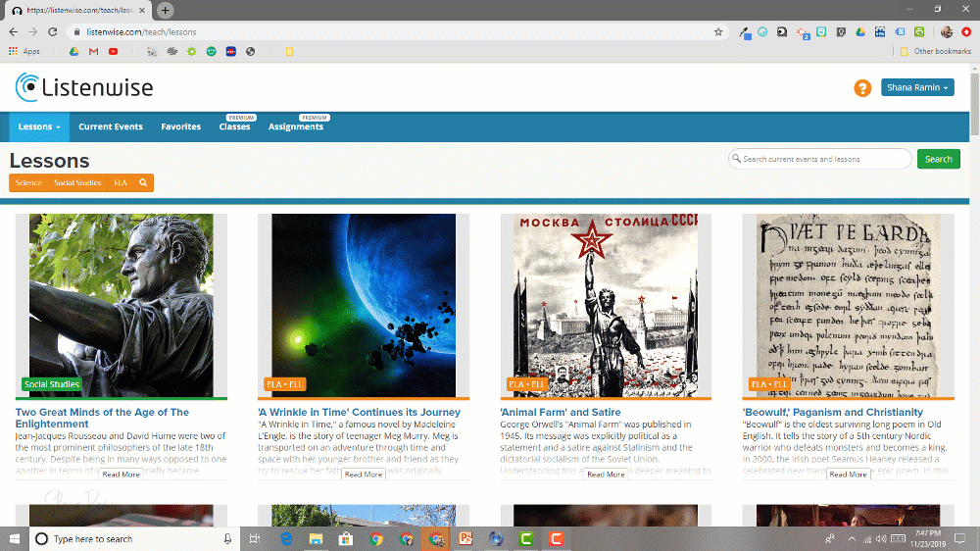Open the Shana Ramin account dropdown
980x551 pixels.
(917, 87)
